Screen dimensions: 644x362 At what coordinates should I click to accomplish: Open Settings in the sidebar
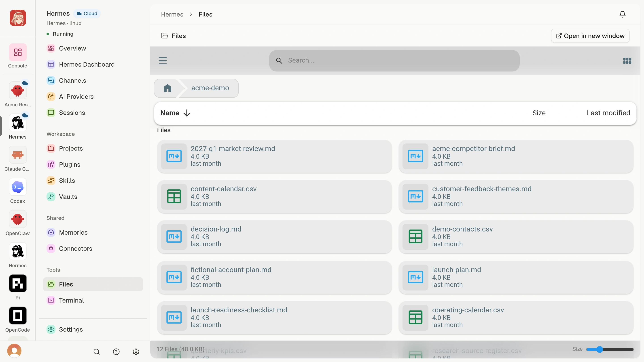(93, 330)
